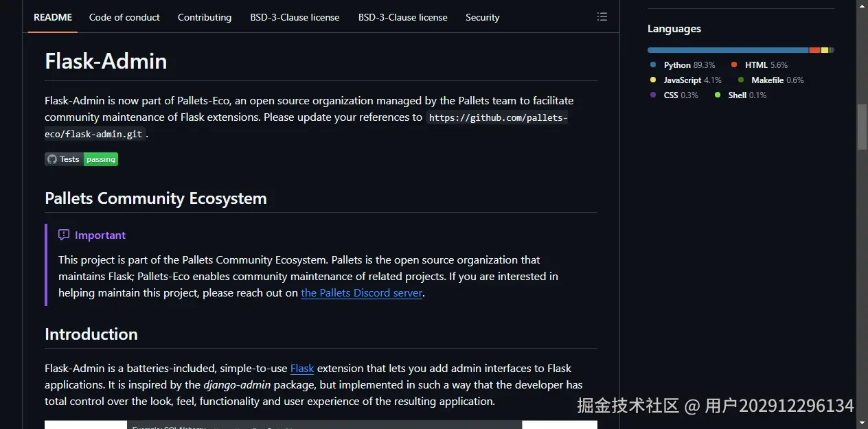The image size is (868, 429).
Task: Click the page vertical scrollbar thumb
Action: pyautogui.click(x=862, y=127)
